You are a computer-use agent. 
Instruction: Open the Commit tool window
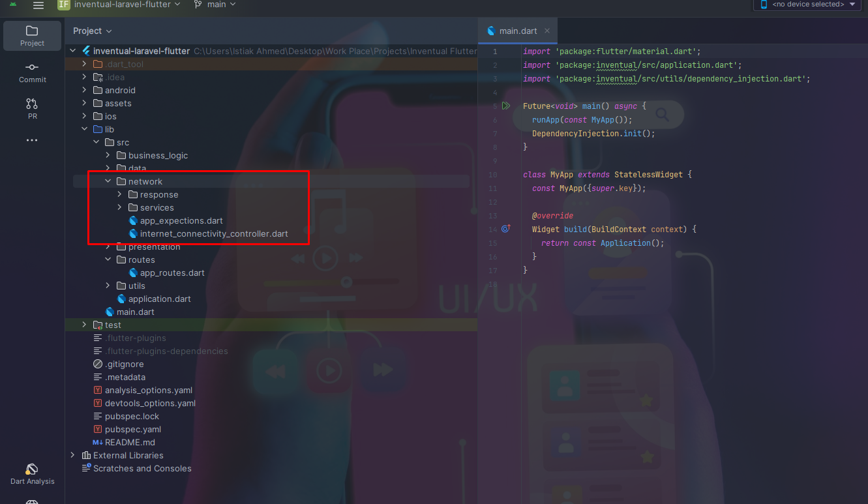click(32, 72)
